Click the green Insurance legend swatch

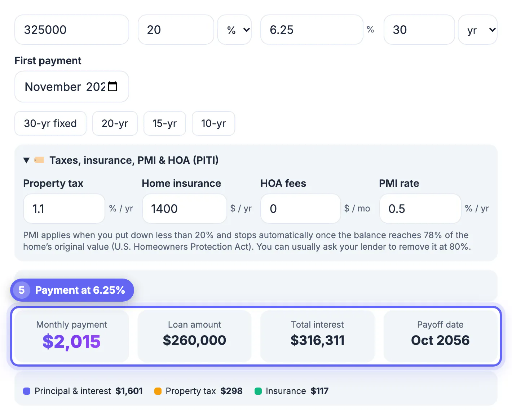(258, 391)
